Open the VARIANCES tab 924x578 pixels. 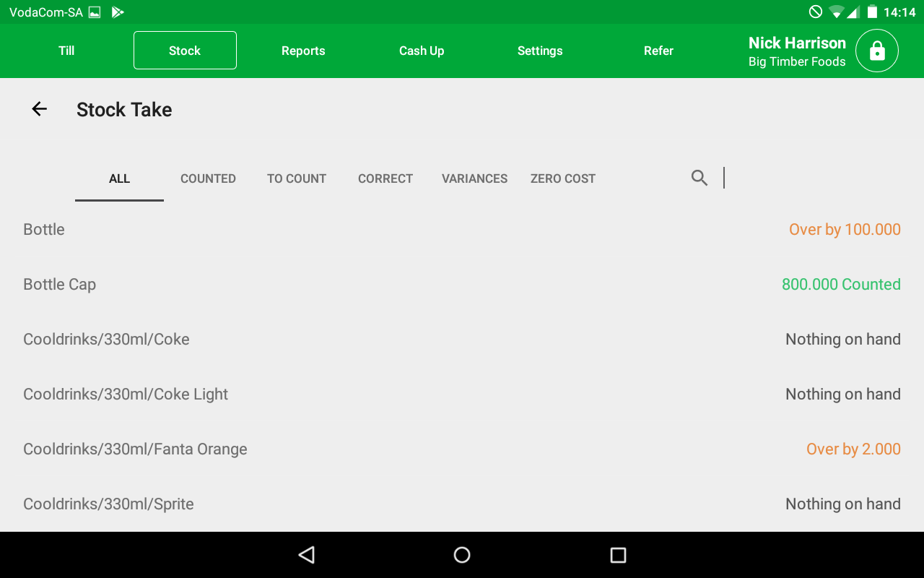click(x=474, y=178)
